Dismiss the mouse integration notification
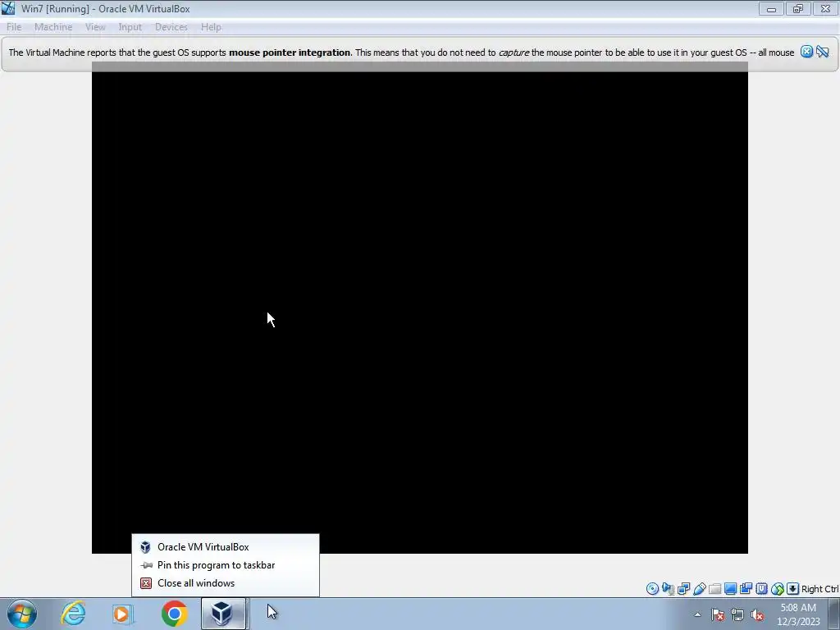840x630 pixels. click(806, 52)
